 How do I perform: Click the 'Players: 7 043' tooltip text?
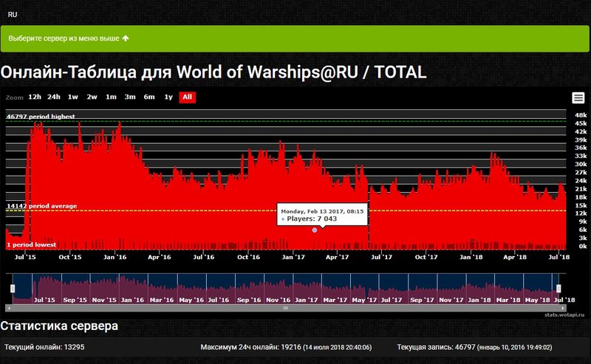(312, 219)
